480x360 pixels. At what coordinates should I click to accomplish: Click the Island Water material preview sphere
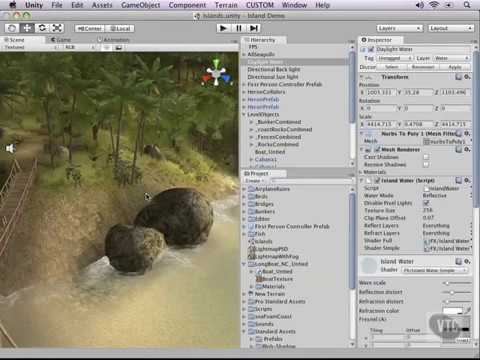369,265
